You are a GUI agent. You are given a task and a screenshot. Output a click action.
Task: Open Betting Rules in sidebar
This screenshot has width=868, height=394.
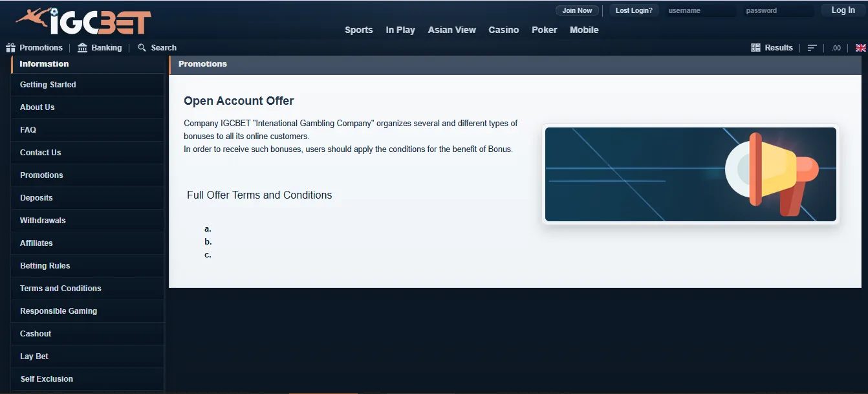[x=87, y=266]
